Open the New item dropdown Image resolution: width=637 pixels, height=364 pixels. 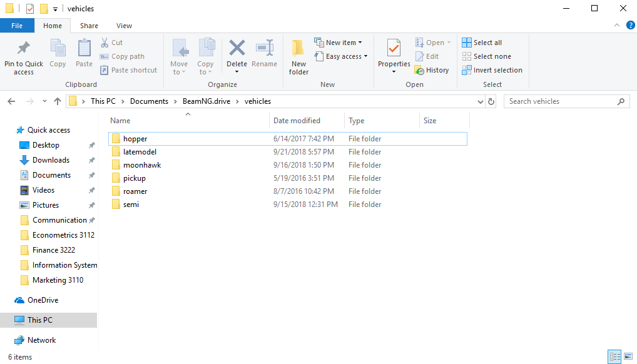[x=338, y=43]
